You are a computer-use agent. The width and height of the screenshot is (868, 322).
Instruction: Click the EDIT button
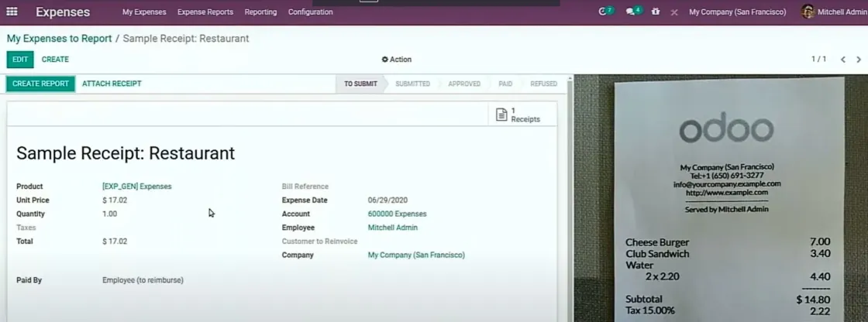pos(20,59)
